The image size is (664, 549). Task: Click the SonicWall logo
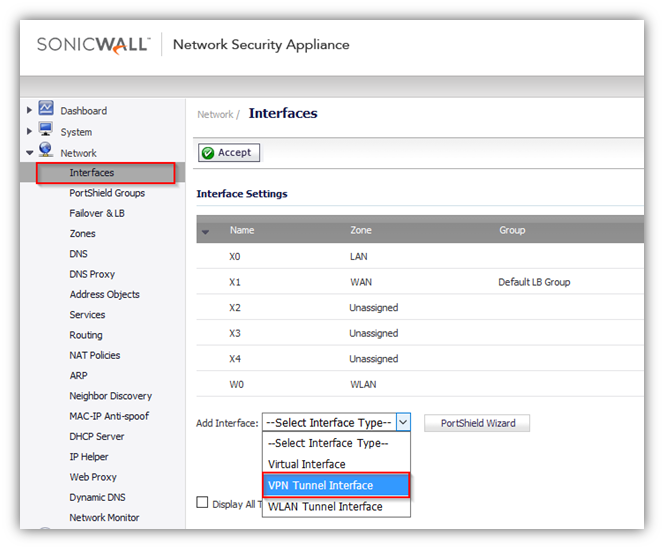coord(93,44)
